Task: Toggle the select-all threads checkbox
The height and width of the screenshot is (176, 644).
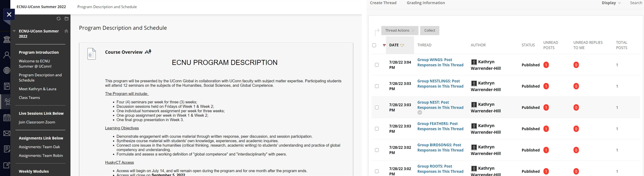Action: (374, 45)
